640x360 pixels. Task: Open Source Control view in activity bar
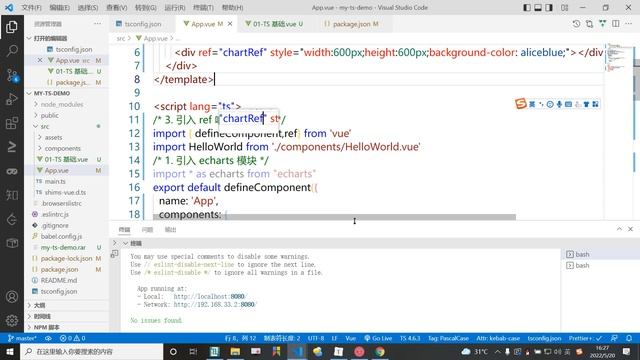point(11,75)
